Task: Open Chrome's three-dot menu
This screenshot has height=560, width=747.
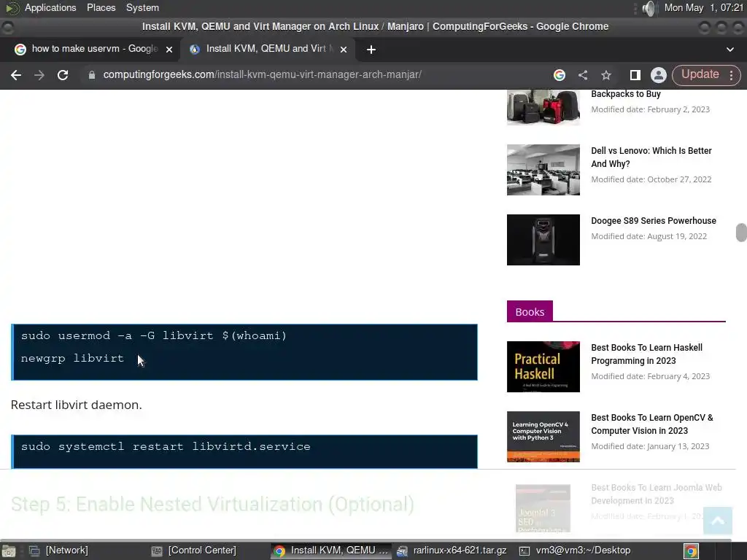Action: point(731,75)
